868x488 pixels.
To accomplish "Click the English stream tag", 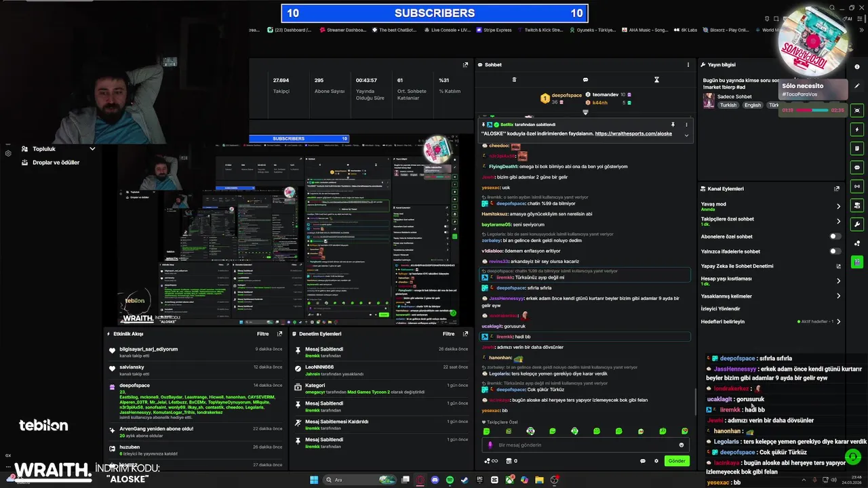I will tap(753, 106).
